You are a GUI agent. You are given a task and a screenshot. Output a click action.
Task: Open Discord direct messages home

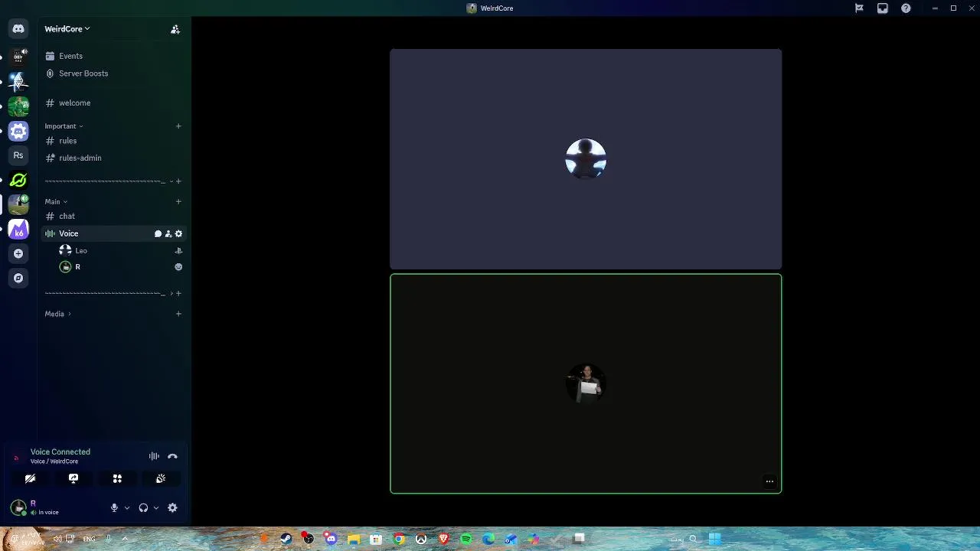tap(18, 29)
